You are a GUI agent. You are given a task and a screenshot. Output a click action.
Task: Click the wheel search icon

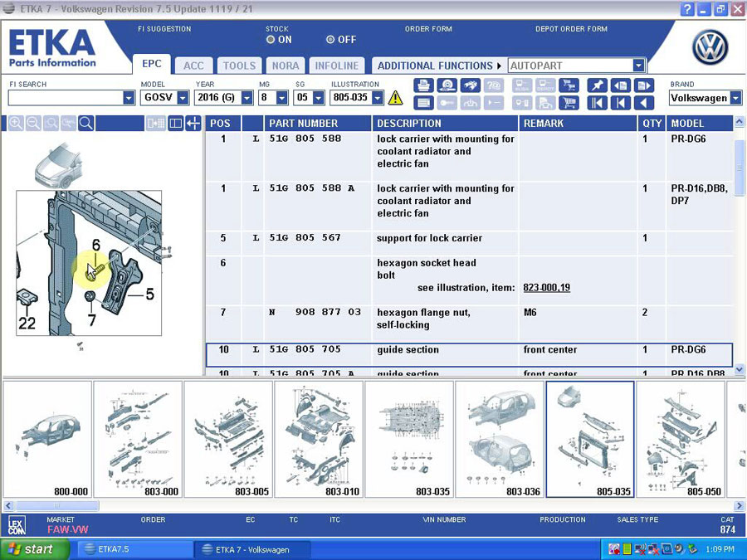pos(447,85)
